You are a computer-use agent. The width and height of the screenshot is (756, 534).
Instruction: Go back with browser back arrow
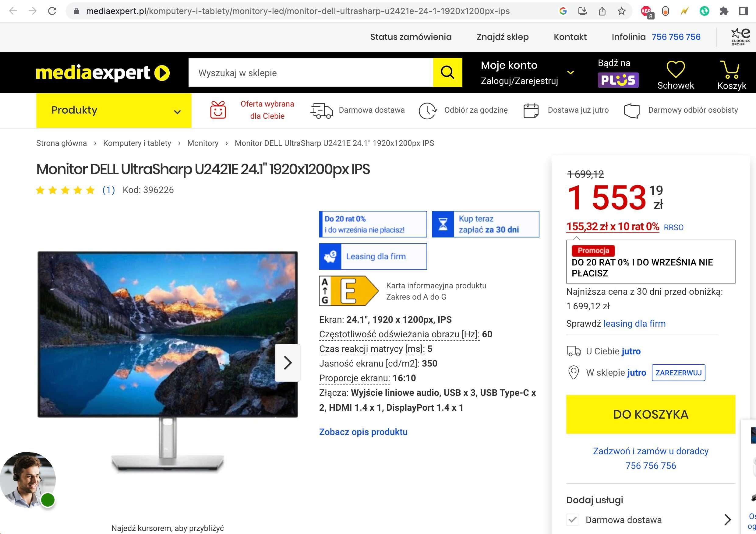pos(13,11)
